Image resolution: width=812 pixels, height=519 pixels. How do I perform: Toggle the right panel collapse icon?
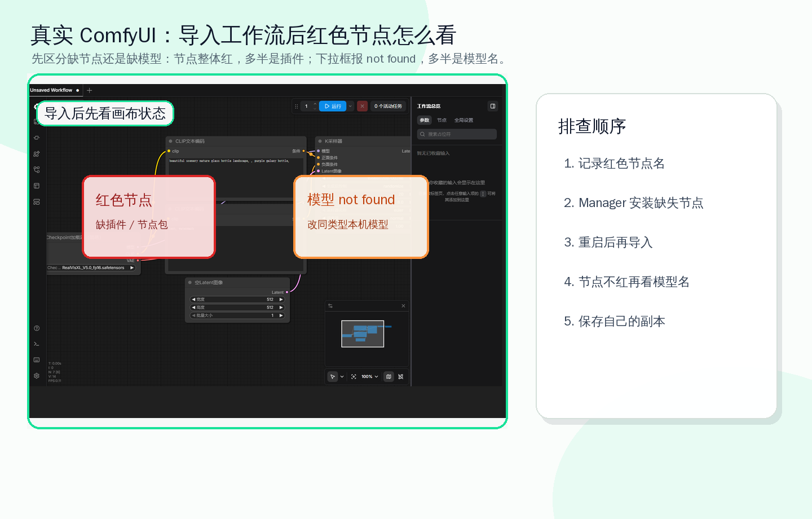point(492,106)
